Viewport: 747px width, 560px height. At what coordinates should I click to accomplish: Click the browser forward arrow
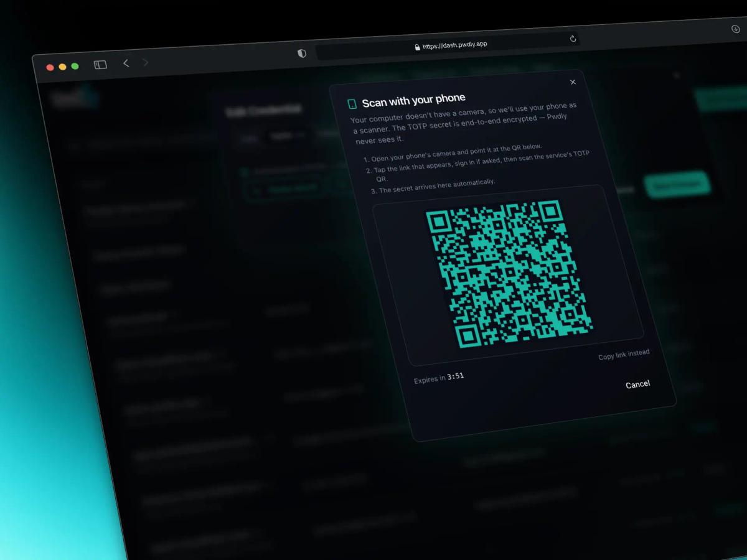tap(146, 62)
